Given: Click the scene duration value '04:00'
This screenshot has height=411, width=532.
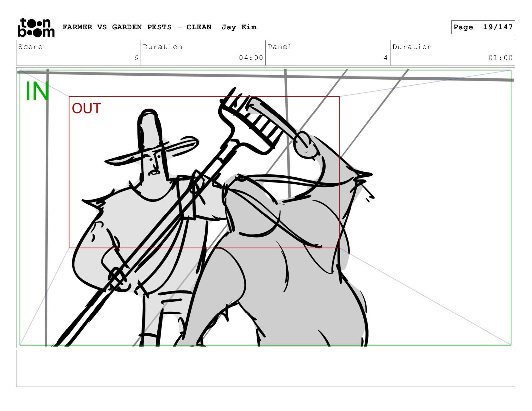Looking at the screenshot, I should click(x=251, y=58).
